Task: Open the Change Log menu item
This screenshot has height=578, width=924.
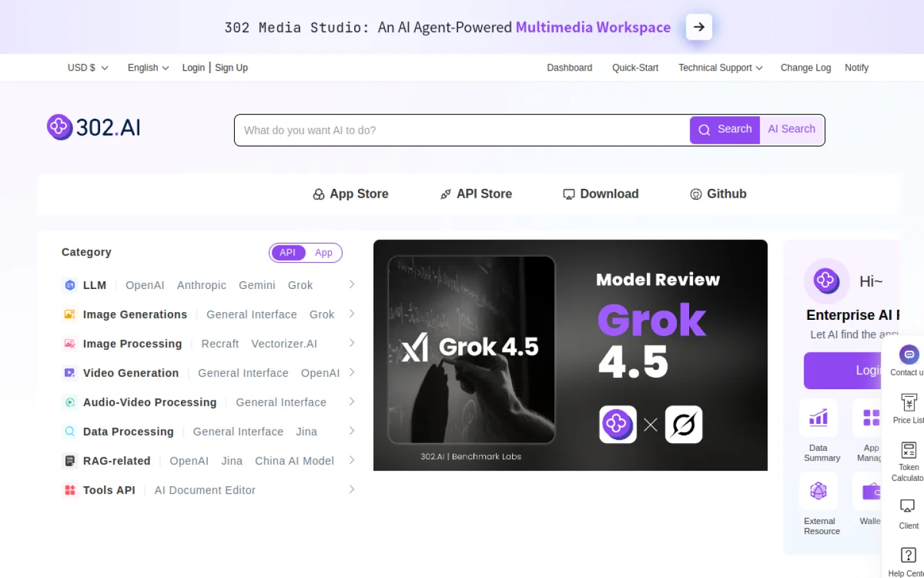Action: (805, 67)
